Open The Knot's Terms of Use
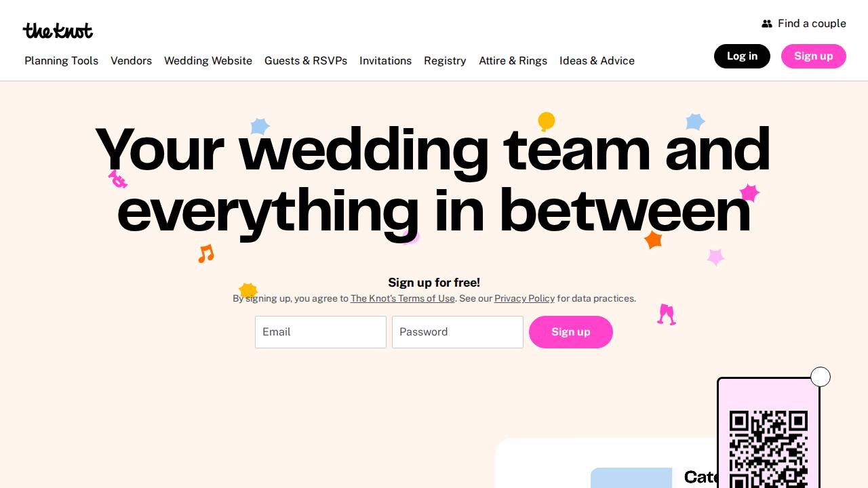 402,298
